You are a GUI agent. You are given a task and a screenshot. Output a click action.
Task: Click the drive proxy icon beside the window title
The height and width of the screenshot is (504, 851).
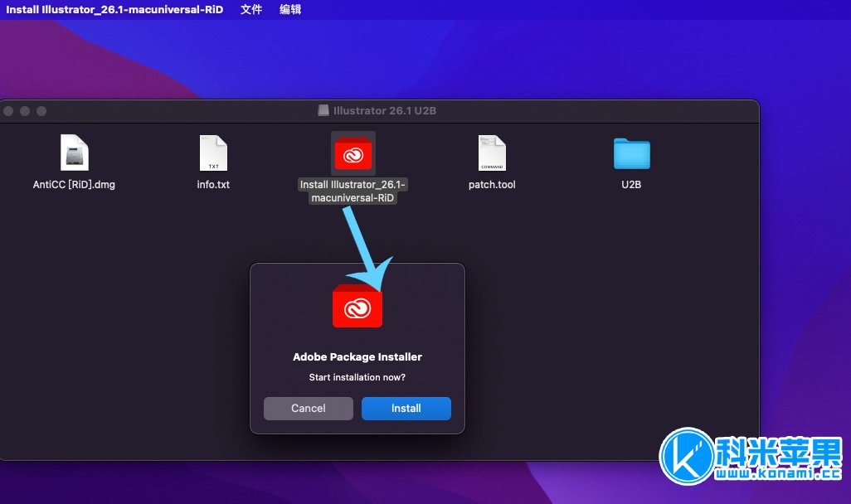coord(323,111)
